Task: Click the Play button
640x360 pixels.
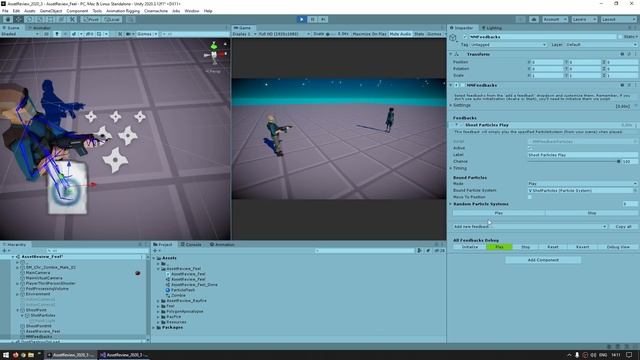Action: 302,19
